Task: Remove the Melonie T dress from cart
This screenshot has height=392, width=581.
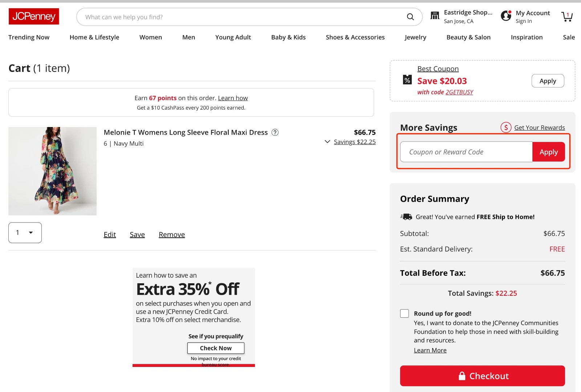Action: (x=171, y=234)
